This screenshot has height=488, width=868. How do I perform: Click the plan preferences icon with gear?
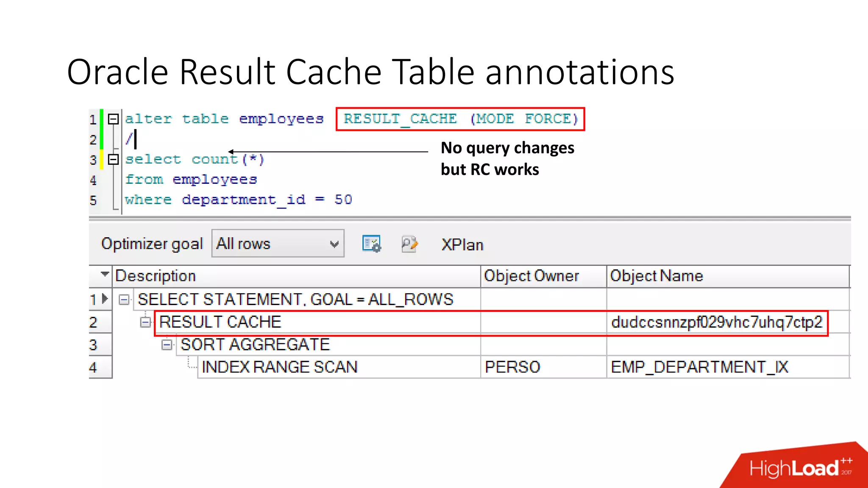tap(372, 244)
